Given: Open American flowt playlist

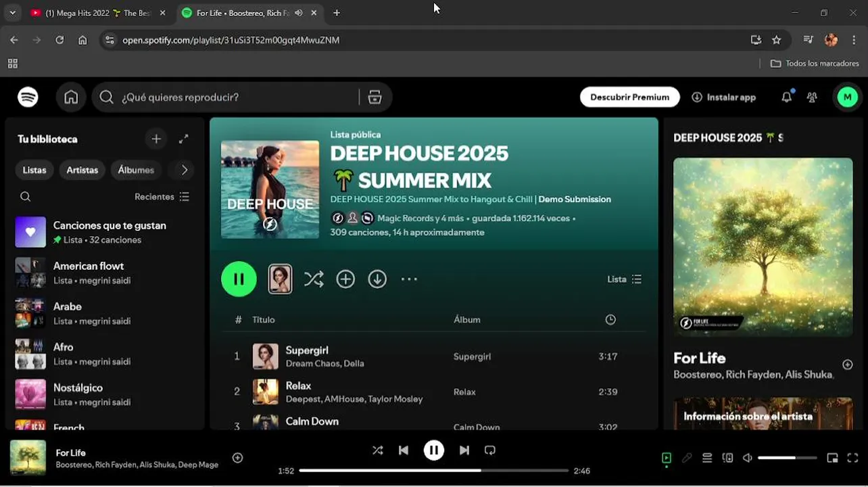Looking at the screenshot, I should tap(105, 273).
